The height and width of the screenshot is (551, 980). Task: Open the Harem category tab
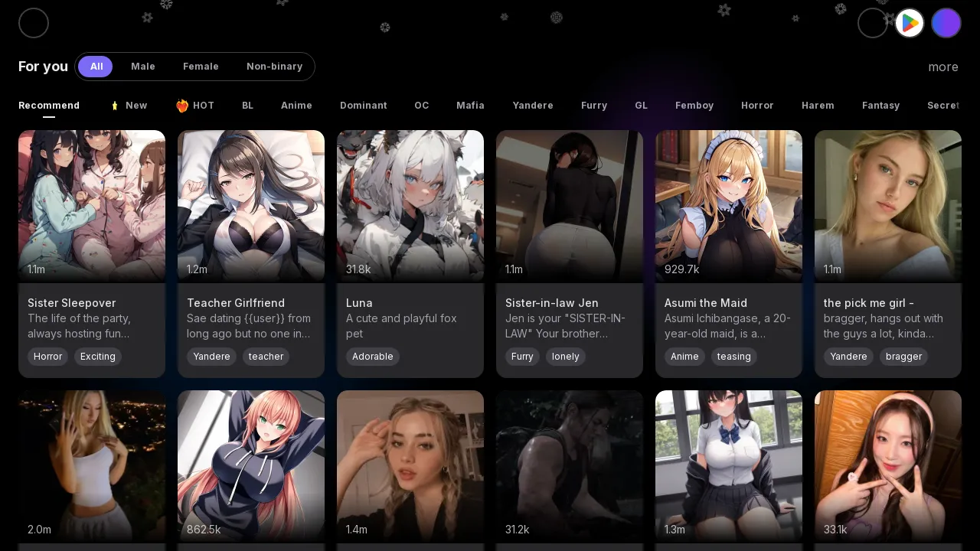pyautogui.click(x=818, y=106)
